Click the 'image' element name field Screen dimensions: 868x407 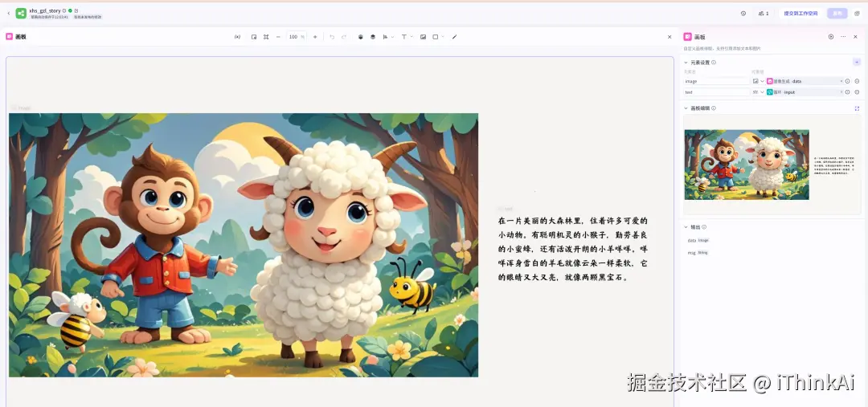coord(717,81)
